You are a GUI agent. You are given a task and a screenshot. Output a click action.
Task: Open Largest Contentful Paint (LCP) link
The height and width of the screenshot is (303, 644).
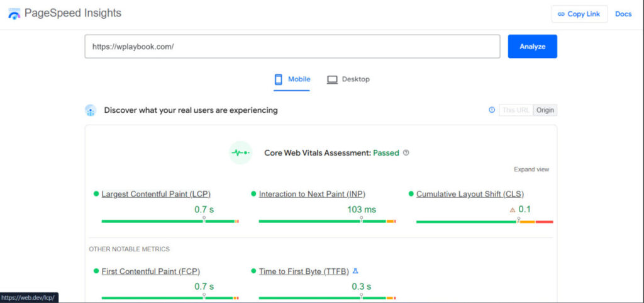coord(156,193)
